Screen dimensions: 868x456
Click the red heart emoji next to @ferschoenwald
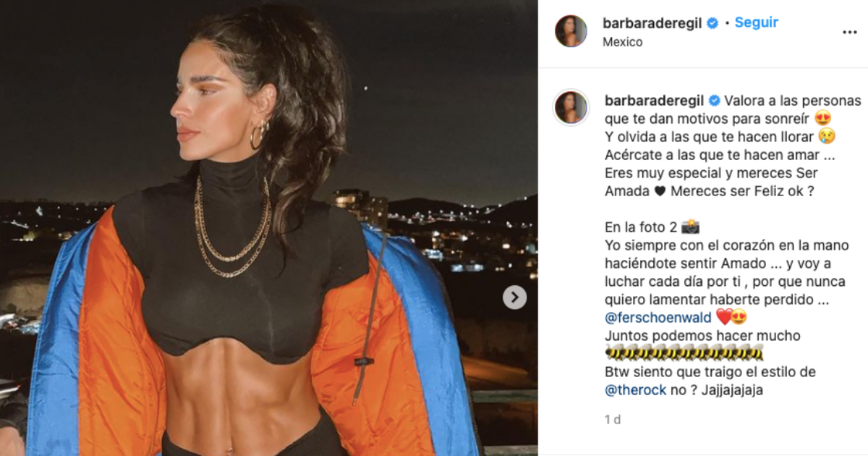click(x=723, y=318)
